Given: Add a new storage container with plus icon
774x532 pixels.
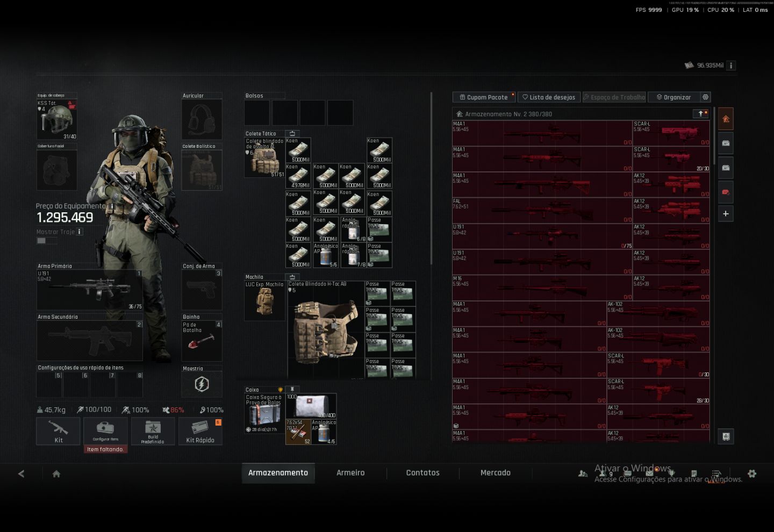Looking at the screenshot, I should pos(726,214).
